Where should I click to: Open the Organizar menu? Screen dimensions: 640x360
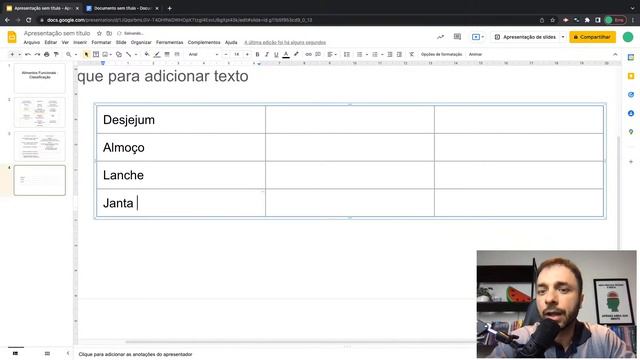point(141,42)
